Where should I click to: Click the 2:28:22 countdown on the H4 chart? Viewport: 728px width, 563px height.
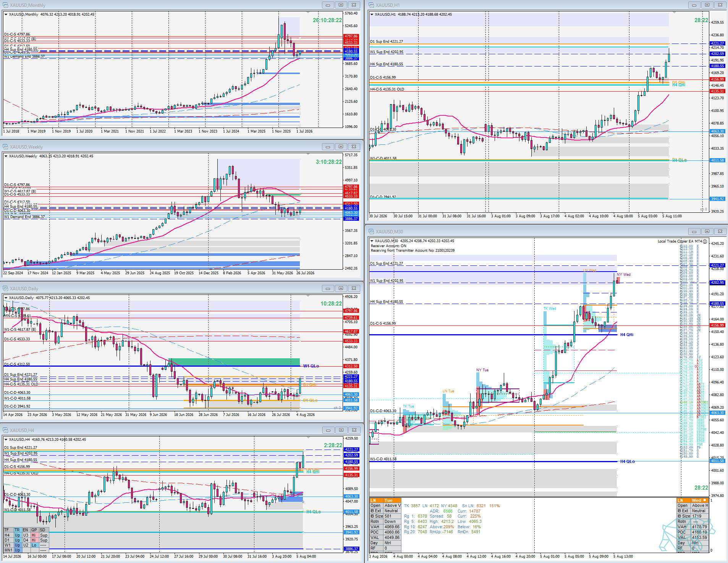click(333, 445)
